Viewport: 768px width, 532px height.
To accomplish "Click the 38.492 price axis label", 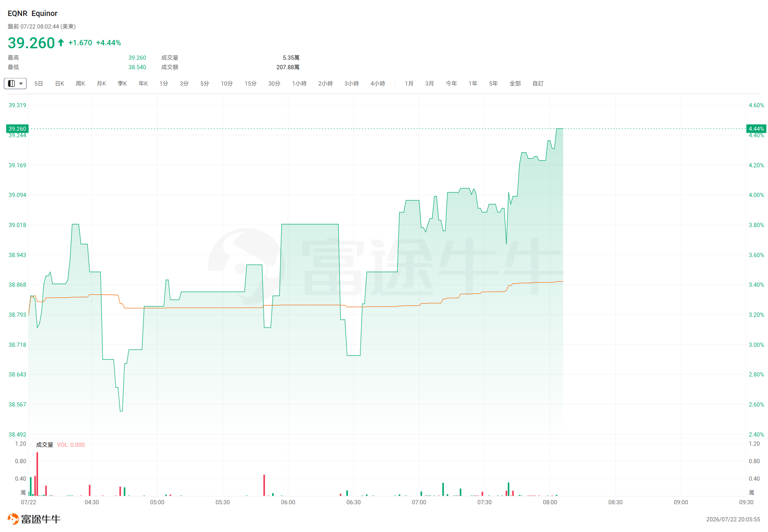I will pyautogui.click(x=18, y=435).
